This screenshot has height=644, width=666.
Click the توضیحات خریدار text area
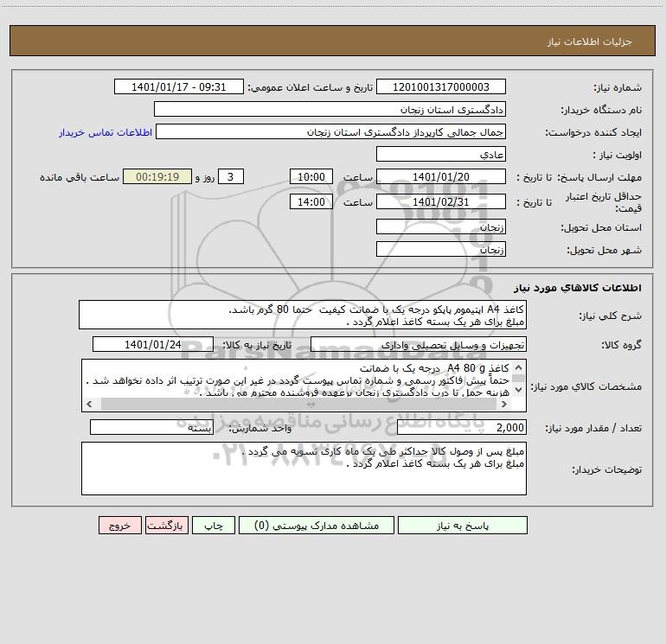tap(304, 469)
